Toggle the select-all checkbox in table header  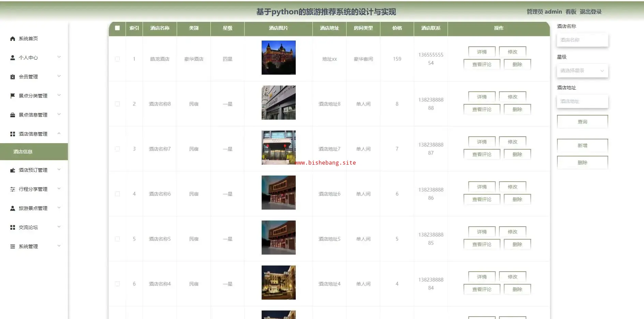117,28
